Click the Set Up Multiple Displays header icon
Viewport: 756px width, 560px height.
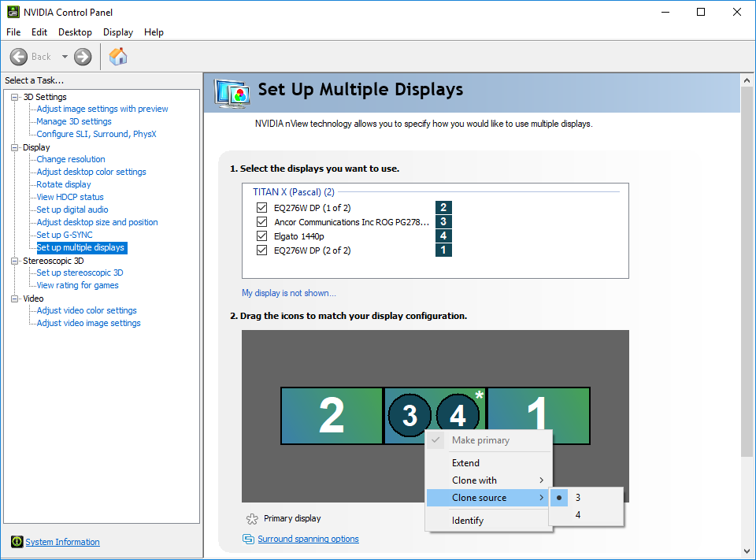232,94
